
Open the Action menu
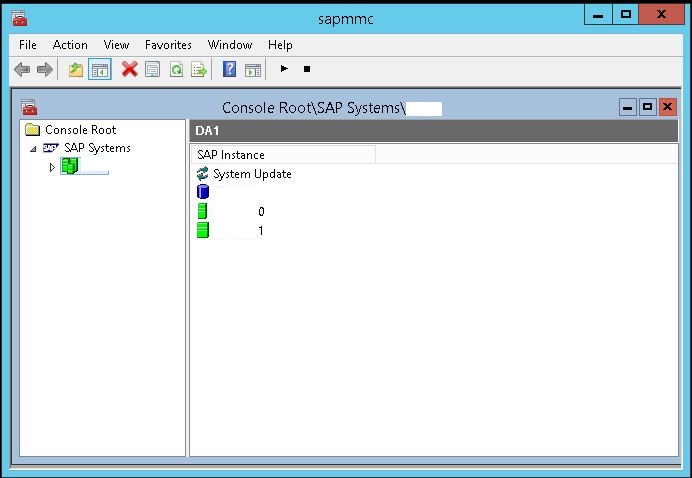[x=70, y=45]
